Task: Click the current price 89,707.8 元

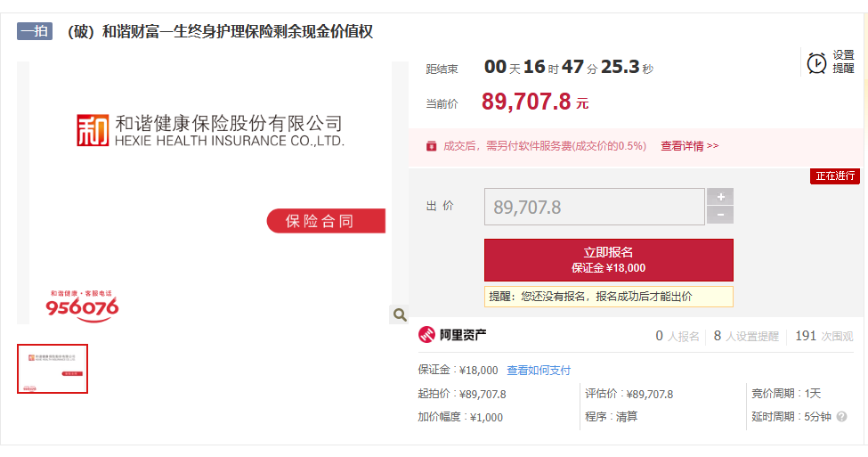Action: [535, 102]
